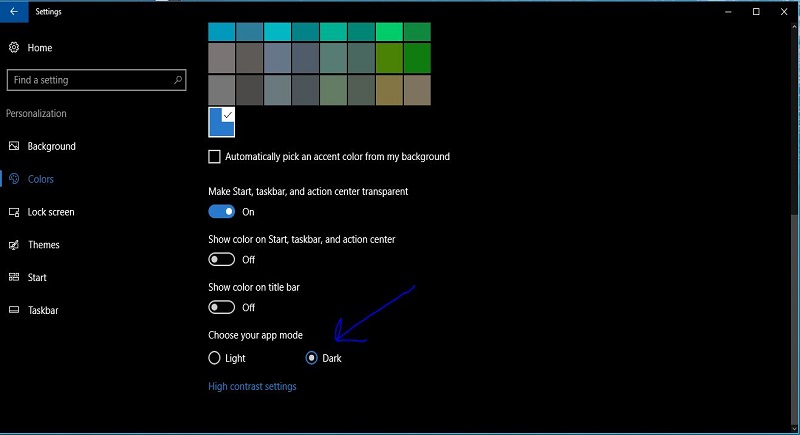Click the Start sidebar icon
The height and width of the screenshot is (435, 800).
coord(14,278)
